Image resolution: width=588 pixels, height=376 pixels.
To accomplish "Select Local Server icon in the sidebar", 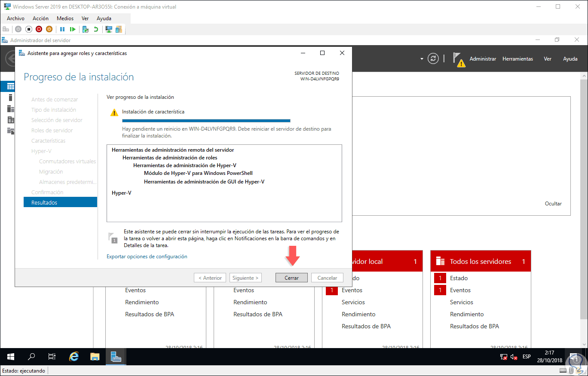I will pyautogui.click(x=11, y=98).
